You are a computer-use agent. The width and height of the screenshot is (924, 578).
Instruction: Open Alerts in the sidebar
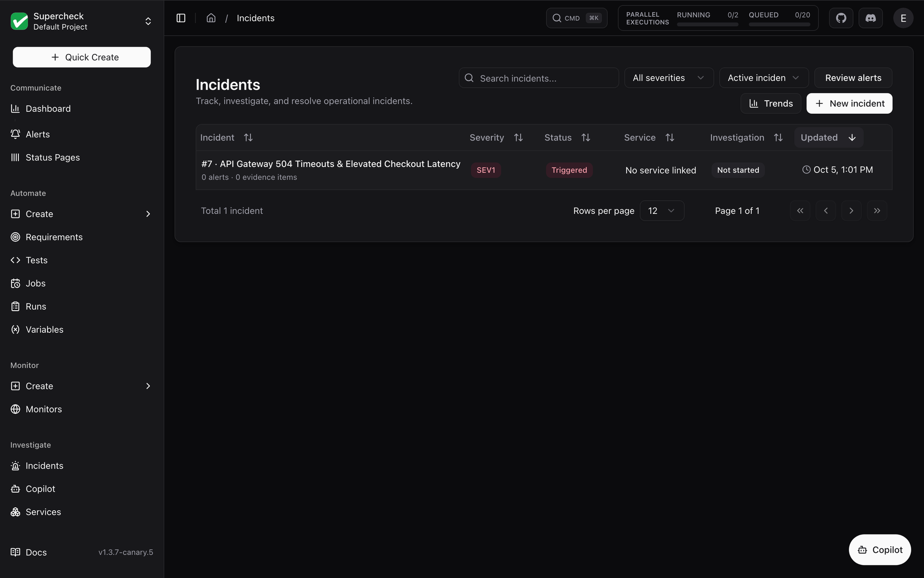pos(81,134)
